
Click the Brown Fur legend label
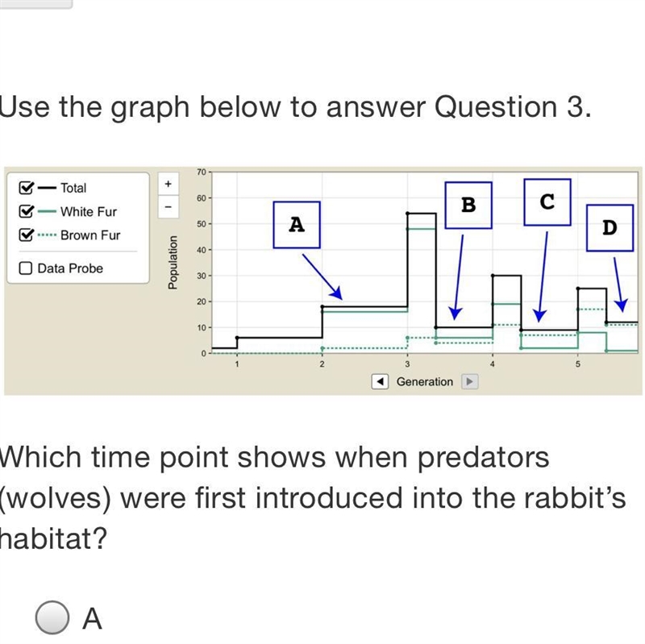(90, 235)
